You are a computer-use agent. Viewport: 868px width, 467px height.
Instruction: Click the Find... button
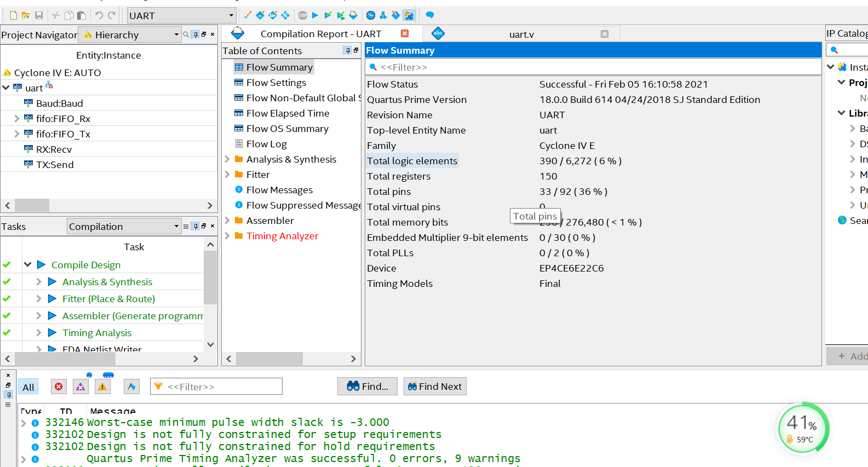click(x=367, y=387)
